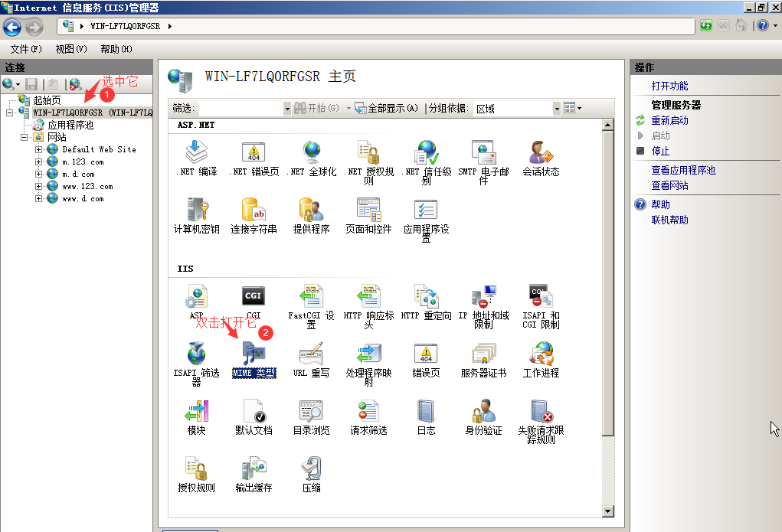The width and height of the screenshot is (782, 532).
Task: Open the 压缩 feature icon
Action: click(x=310, y=470)
